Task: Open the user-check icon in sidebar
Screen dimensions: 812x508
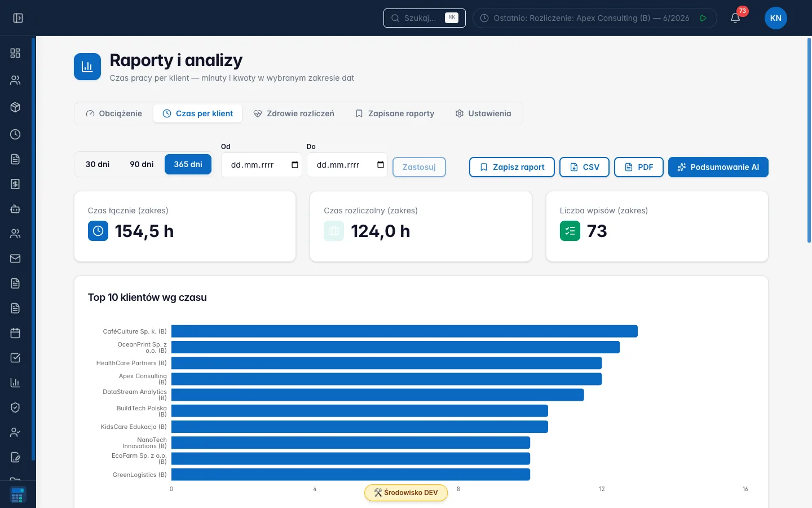Action: (15, 432)
